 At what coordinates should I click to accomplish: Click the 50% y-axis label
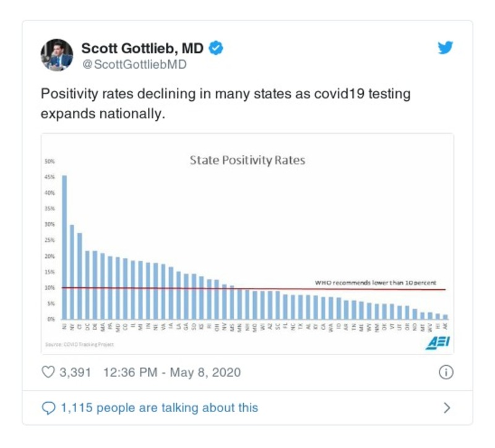point(50,162)
